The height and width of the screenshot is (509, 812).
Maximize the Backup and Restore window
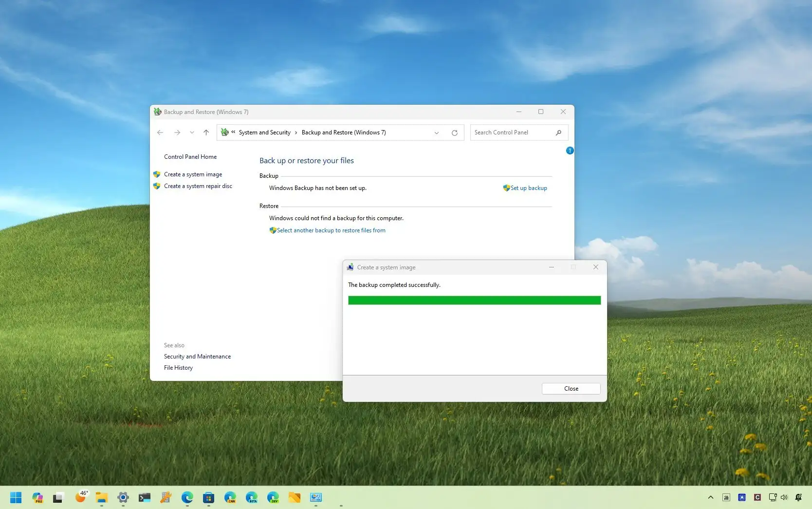point(541,112)
